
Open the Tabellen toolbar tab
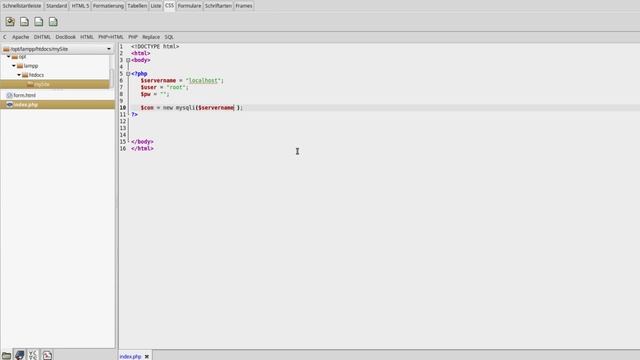click(137, 6)
